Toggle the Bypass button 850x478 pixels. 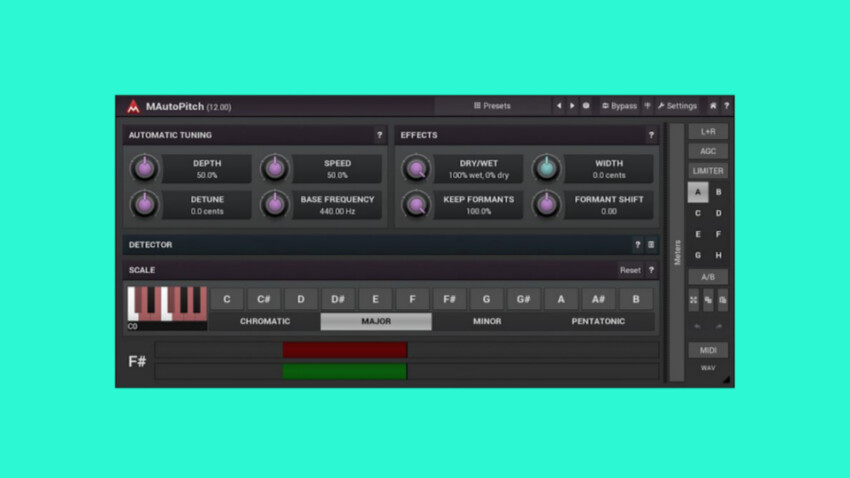coord(619,106)
